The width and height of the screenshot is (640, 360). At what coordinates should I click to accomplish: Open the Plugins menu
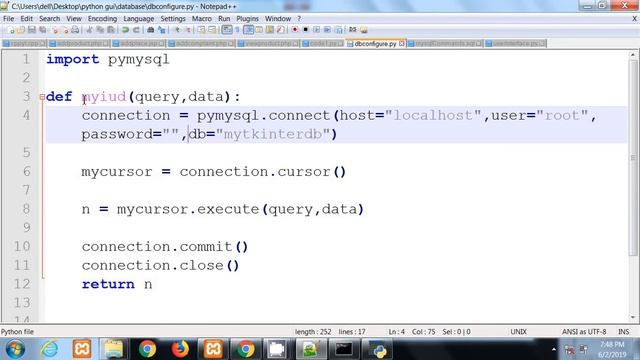(x=247, y=19)
